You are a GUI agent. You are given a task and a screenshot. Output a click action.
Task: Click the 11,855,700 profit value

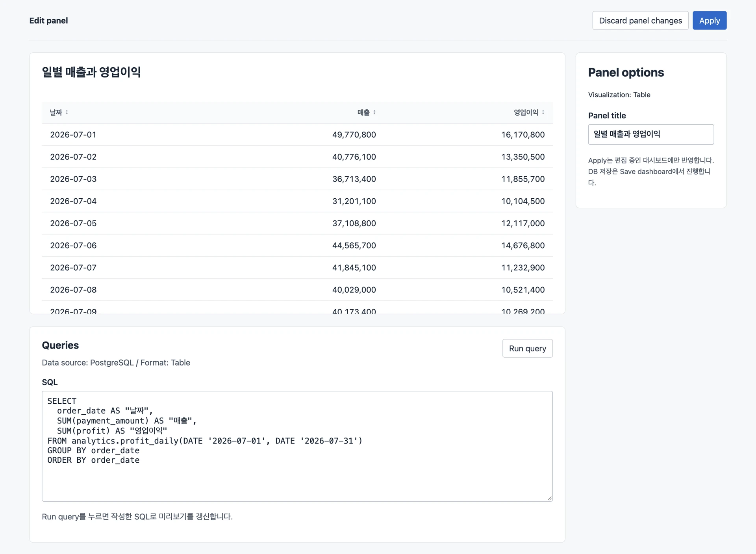click(x=523, y=179)
